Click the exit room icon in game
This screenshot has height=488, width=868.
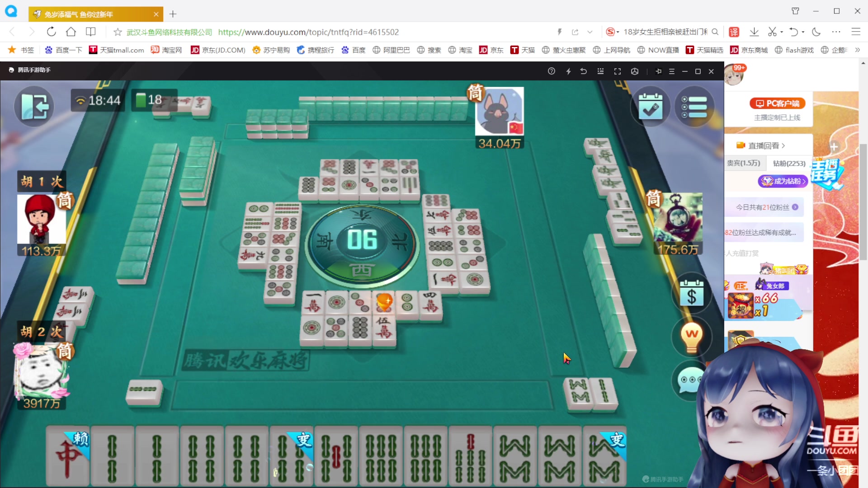[x=34, y=107]
